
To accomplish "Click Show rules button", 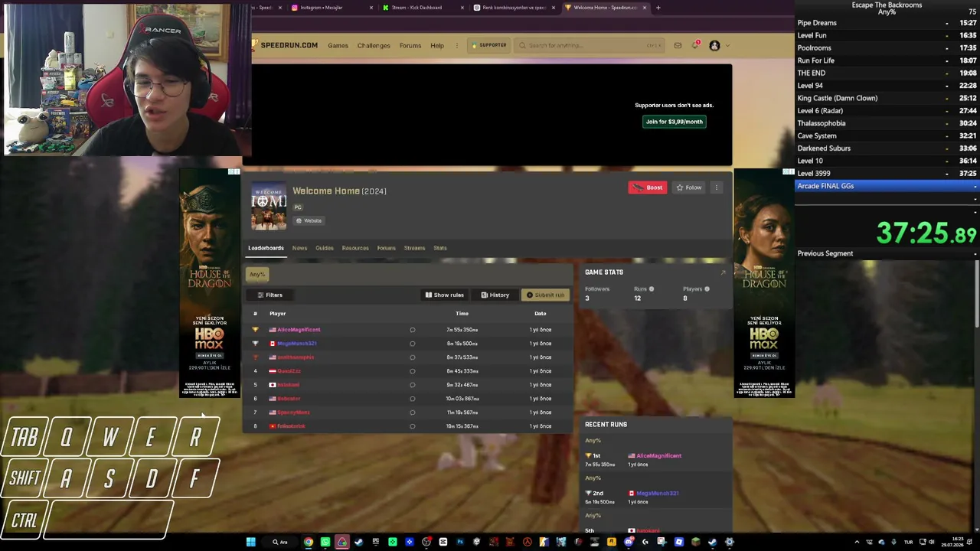I will click(444, 295).
